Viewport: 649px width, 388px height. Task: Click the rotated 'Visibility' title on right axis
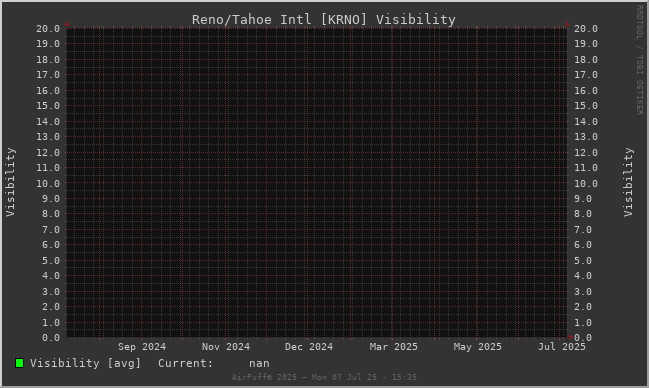628,182
